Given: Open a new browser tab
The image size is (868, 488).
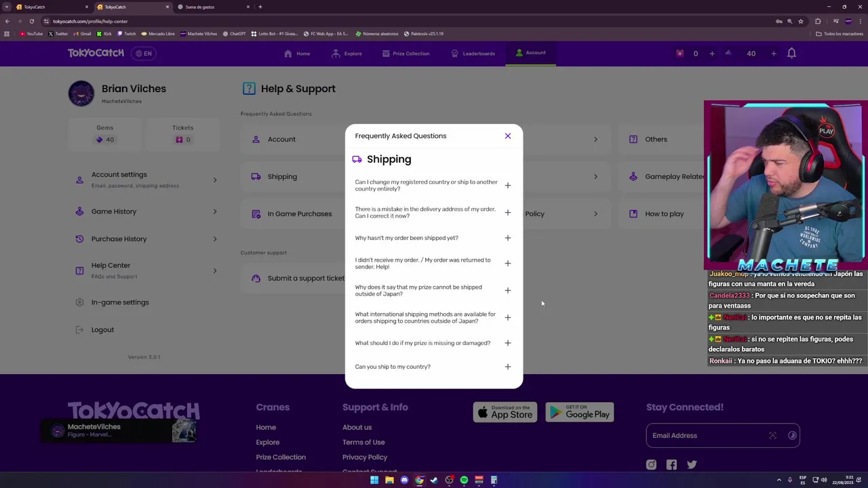Looking at the screenshot, I should [260, 7].
